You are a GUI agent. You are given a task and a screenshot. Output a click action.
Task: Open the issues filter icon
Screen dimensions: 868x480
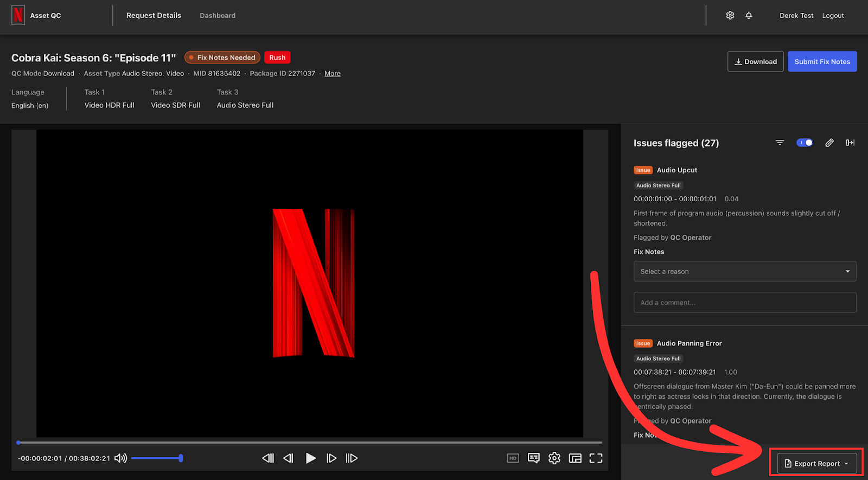click(x=780, y=143)
